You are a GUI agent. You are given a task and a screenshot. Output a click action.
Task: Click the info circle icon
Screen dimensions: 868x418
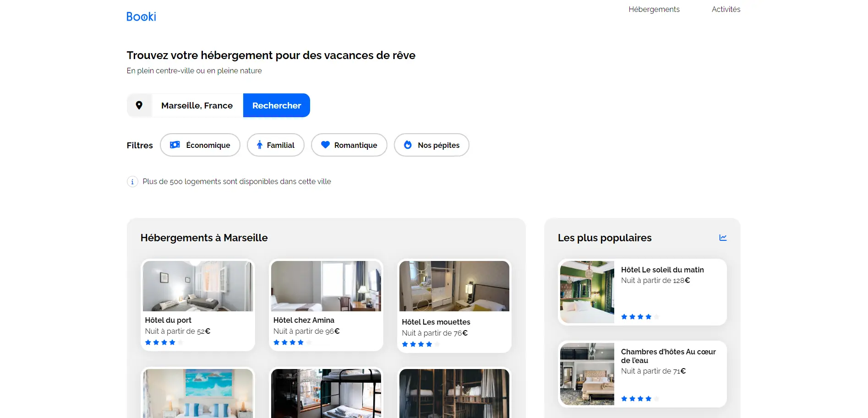pos(132,182)
